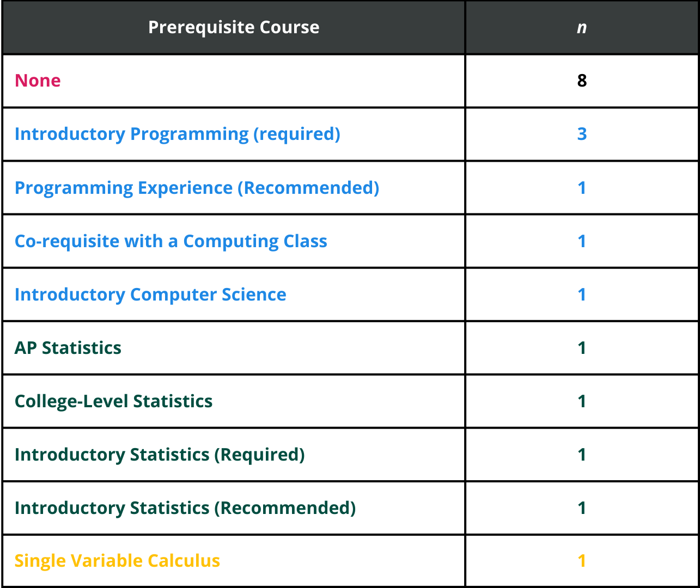Click count for Single Variable Calculus row

click(582, 561)
